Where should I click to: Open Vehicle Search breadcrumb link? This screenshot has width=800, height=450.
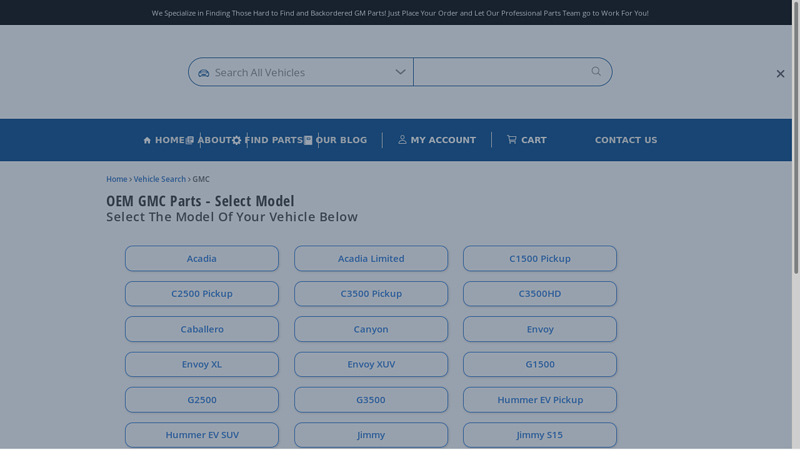point(159,179)
